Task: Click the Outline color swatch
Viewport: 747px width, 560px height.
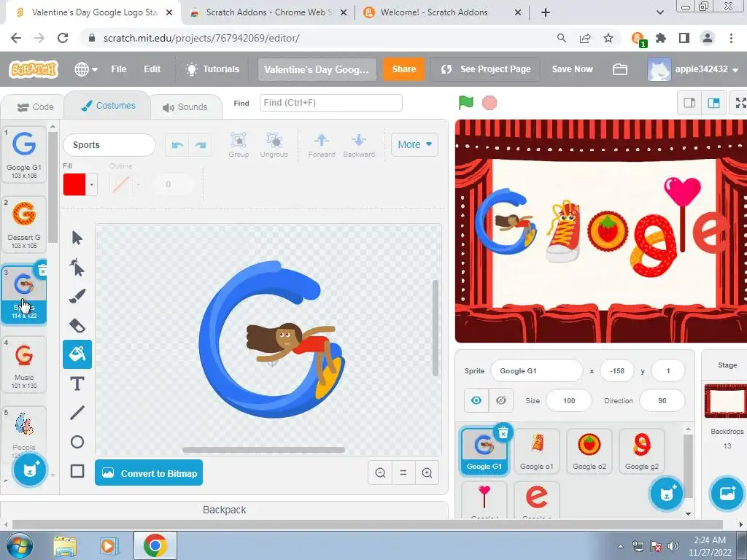Action: 121,184
